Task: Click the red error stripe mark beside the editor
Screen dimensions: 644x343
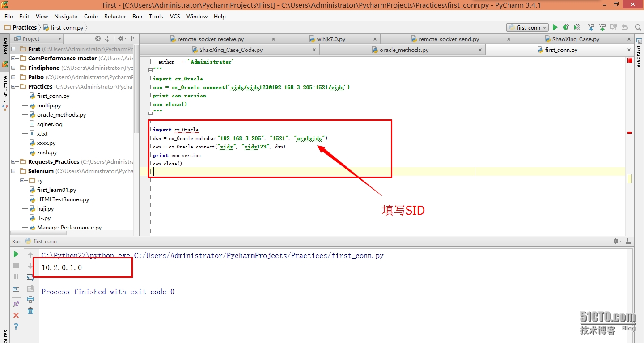Action: point(630,132)
